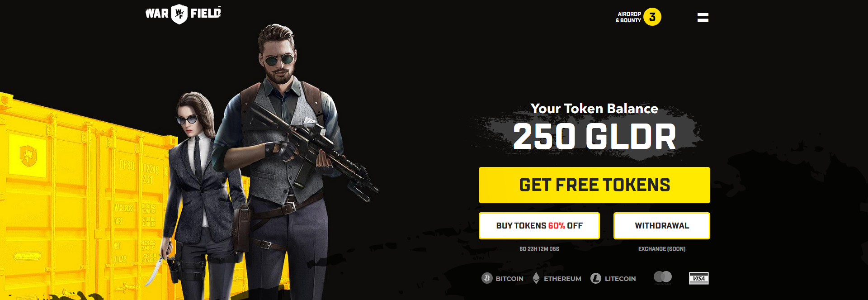This screenshot has width=868, height=300.
Task: Click the Get Free Tokens button
Action: tap(594, 185)
